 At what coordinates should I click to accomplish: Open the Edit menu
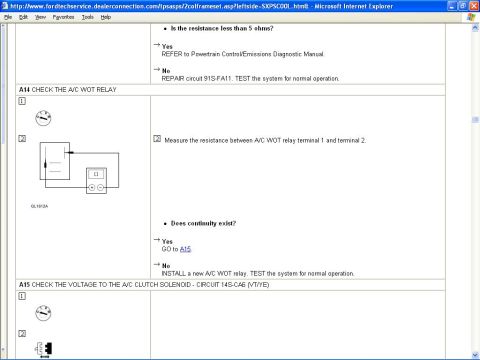click(x=23, y=17)
